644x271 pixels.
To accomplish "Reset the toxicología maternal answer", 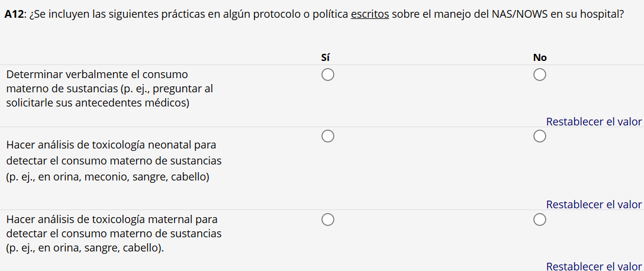I will [594, 266].
